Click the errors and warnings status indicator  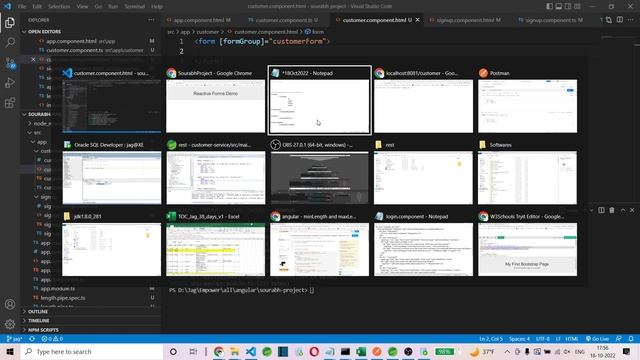pyautogui.click(x=52, y=339)
